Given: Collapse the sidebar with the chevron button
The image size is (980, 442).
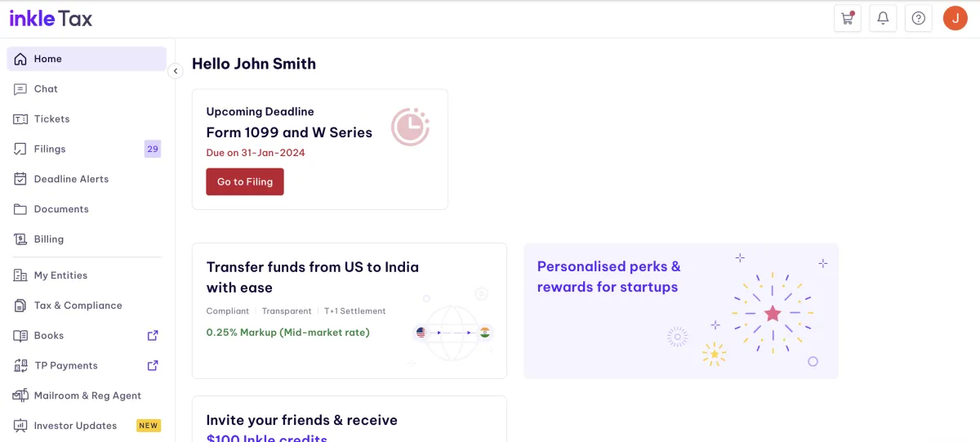Looking at the screenshot, I should click(x=175, y=71).
